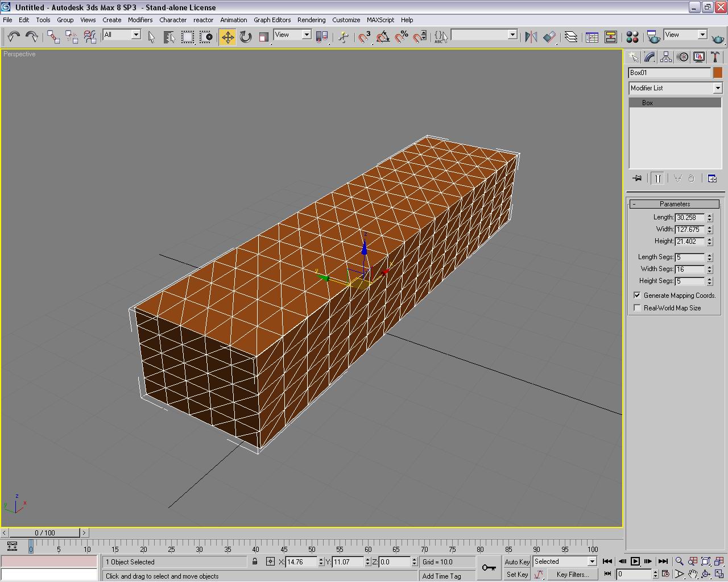Jump to the end frame
728x582 pixels.
663,562
